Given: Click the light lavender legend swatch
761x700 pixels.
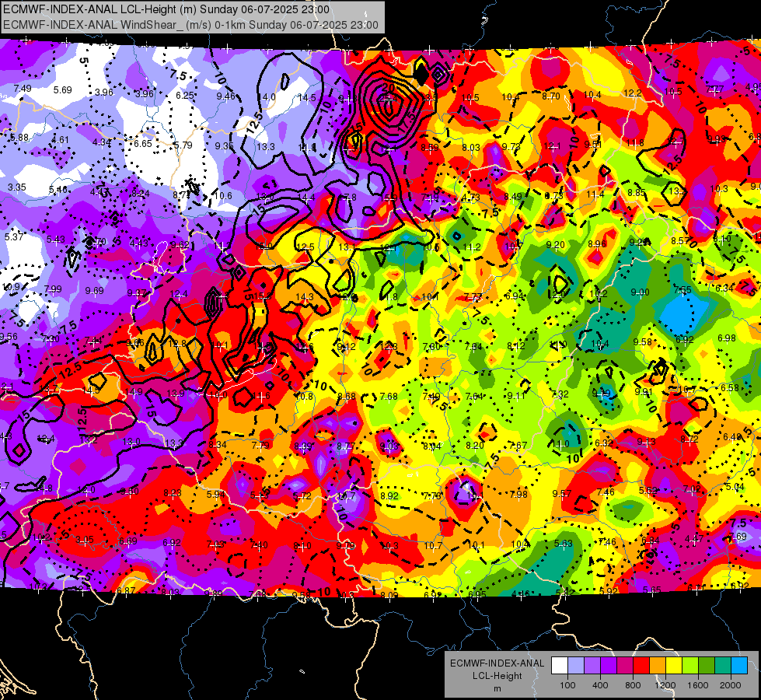Looking at the screenshot, I should point(576,666).
